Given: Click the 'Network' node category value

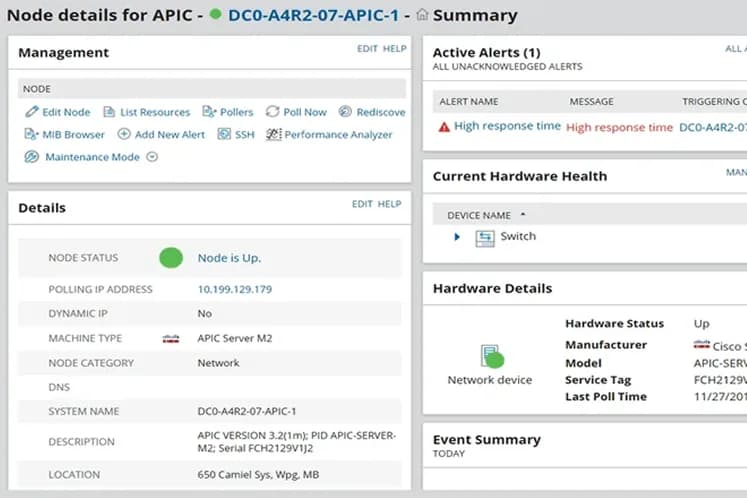Looking at the screenshot, I should 219,363.
